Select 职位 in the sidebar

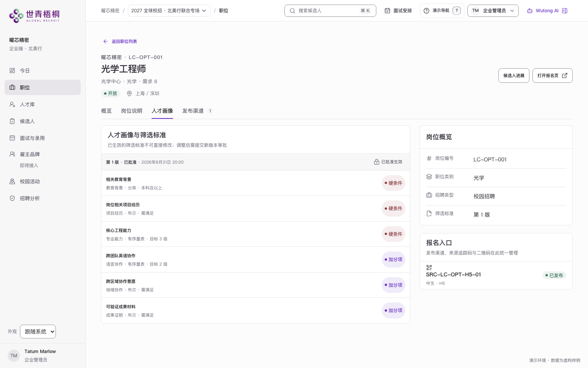click(42, 87)
